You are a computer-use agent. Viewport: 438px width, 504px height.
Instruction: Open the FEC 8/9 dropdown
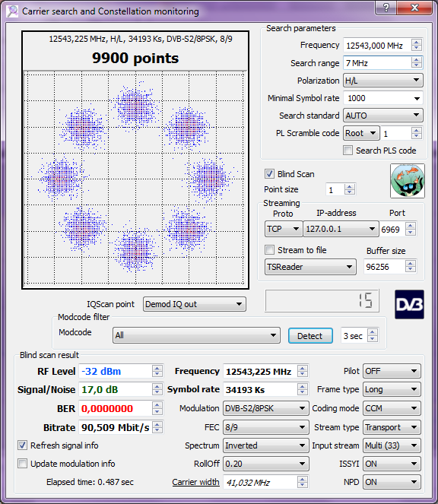(265, 427)
